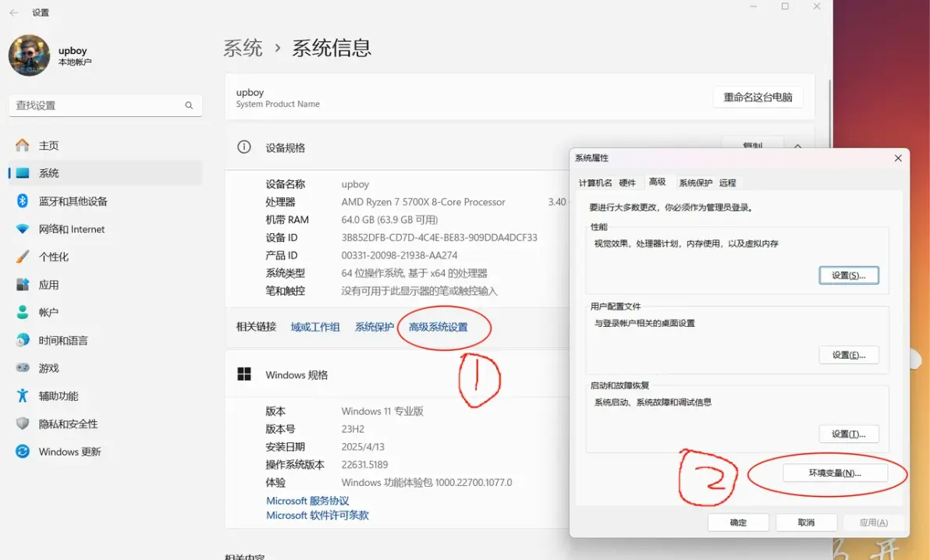Click 性能 设置(S)... button

point(849,275)
